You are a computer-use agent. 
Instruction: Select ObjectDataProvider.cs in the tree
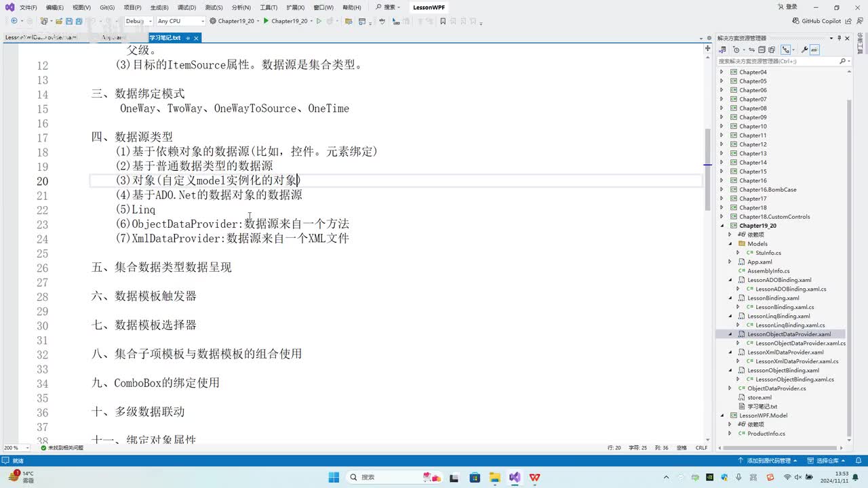pos(776,388)
